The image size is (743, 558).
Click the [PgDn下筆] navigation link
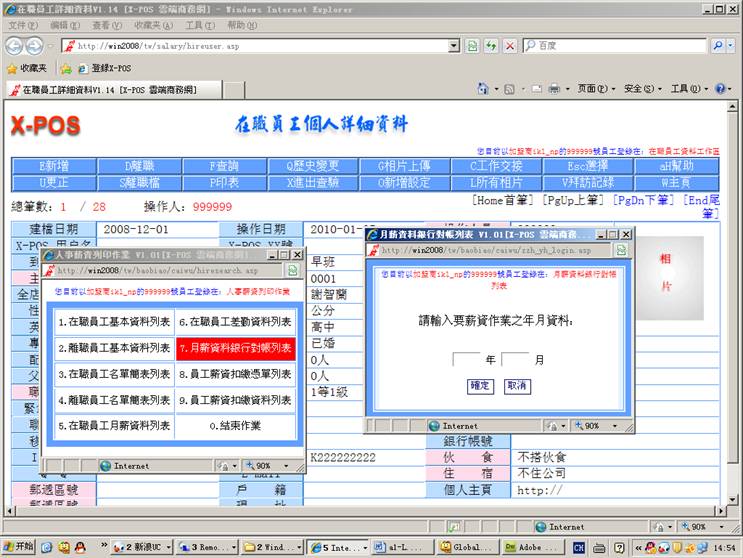coord(643,200)
